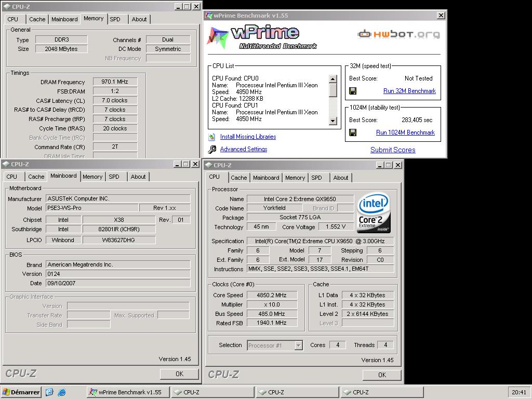
Task: Click the wPrime logo graphic
Action: (262, 37)
